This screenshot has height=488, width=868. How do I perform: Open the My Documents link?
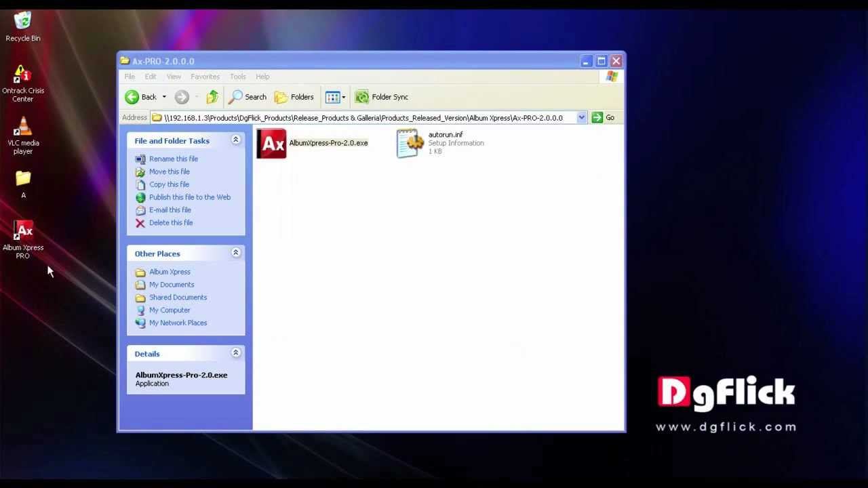(x=172, y=285)
